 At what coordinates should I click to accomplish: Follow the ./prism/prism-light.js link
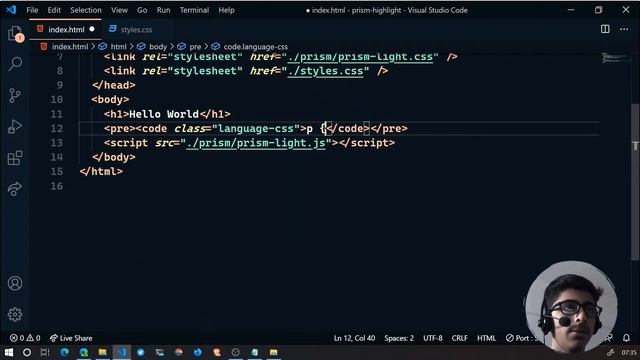coord(256,143)
